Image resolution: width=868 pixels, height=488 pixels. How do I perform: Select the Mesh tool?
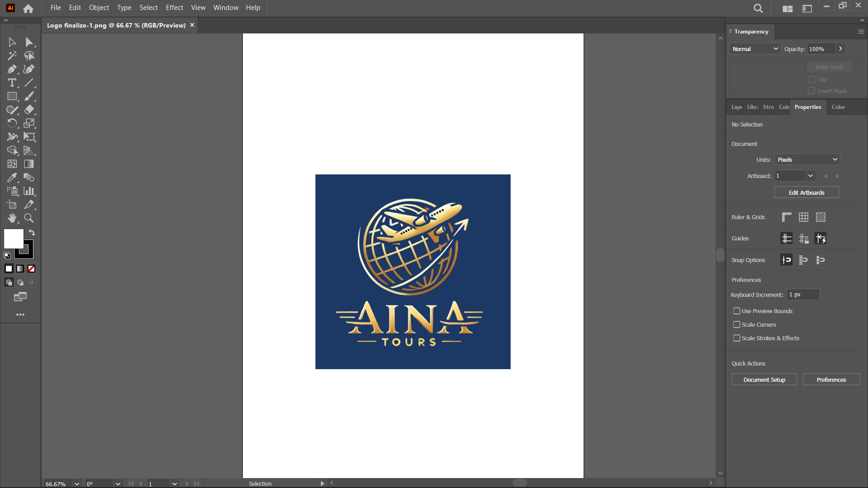[x=12, y=164]
